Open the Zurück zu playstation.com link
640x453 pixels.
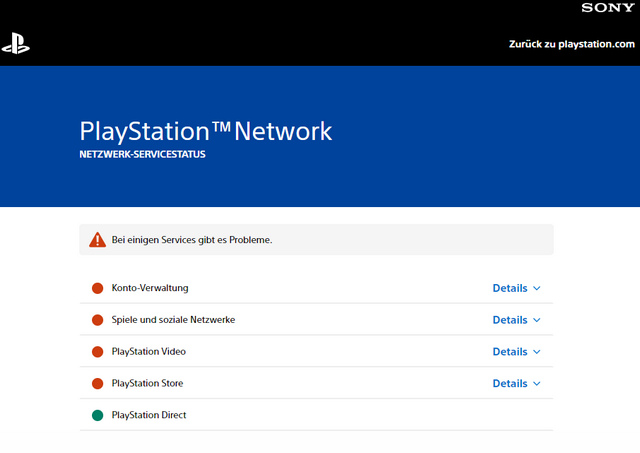tap(571, 44)
